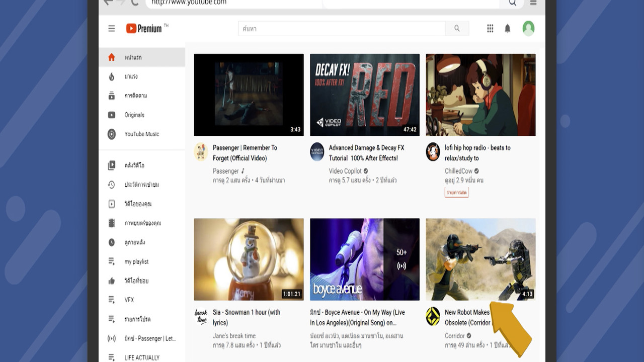Image resolution: width=644 pixels, height=362 pixels.
Task: Open Sia Snowman 1 hour title
Action: tap(247, 317)
